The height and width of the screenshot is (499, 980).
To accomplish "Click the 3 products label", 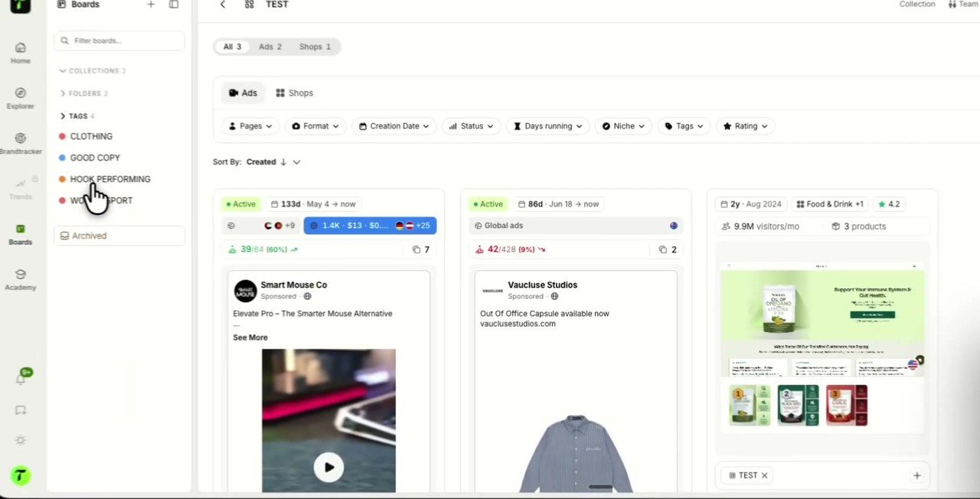I will tap(859, 227).
